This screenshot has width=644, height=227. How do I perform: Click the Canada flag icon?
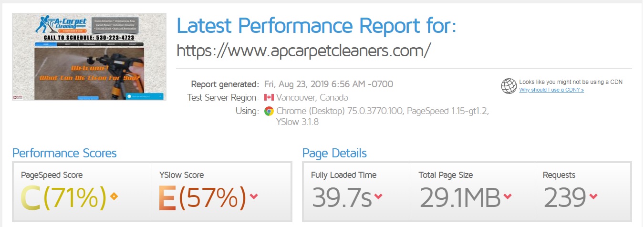[x=268, y=98]
